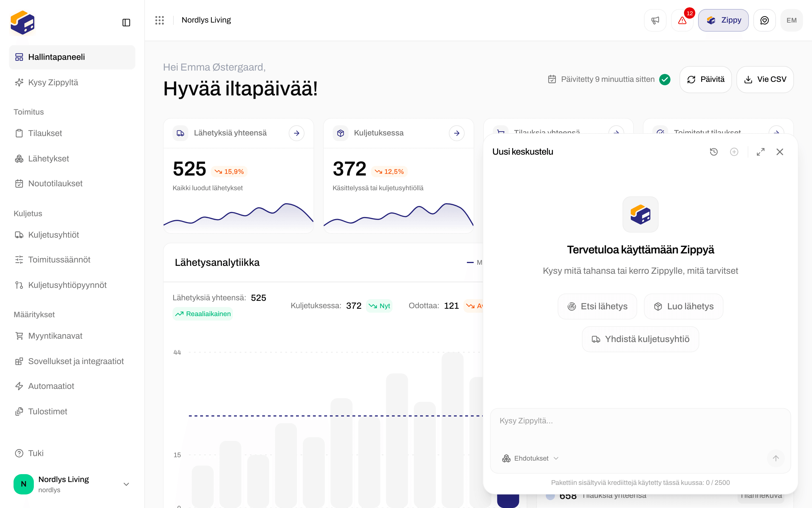Open the apps grid menu icon
This screenshot has height=508, width=812.
click(159, 20)
